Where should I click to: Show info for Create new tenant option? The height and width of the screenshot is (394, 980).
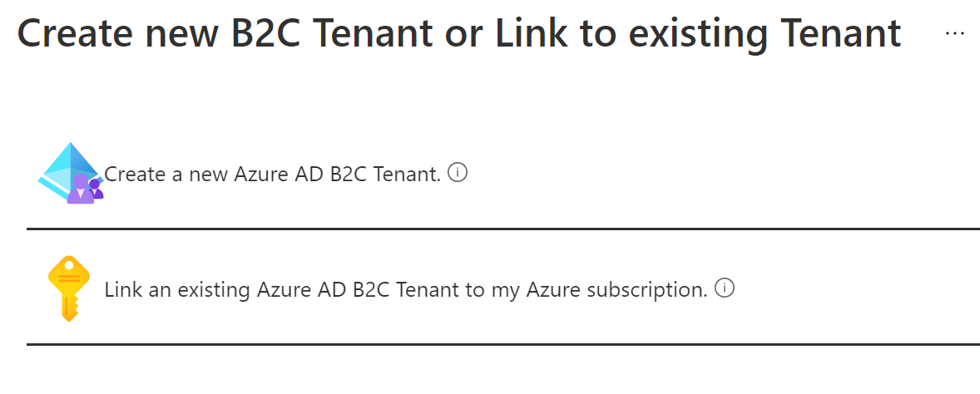pos(458,173)
